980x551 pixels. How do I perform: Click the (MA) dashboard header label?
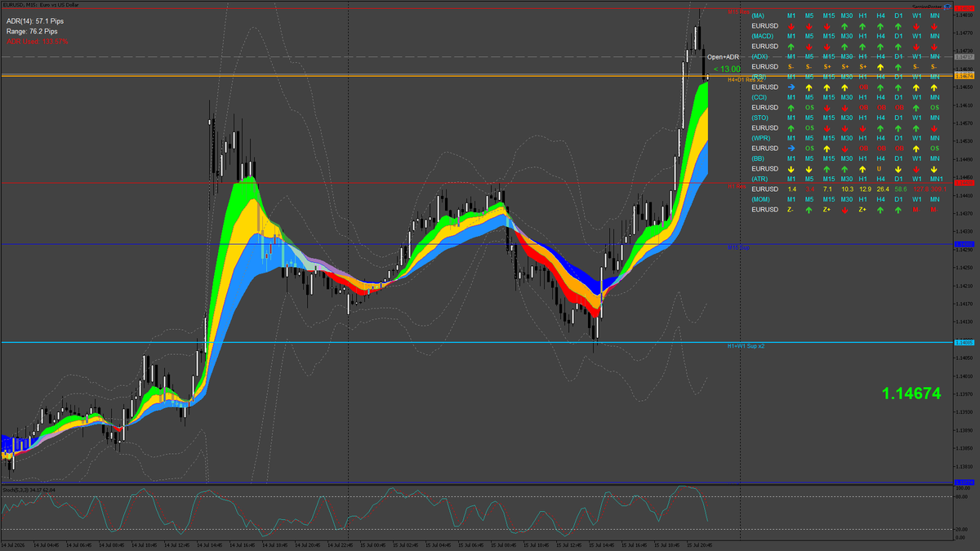pyautogui.click(x=758, y=16)
